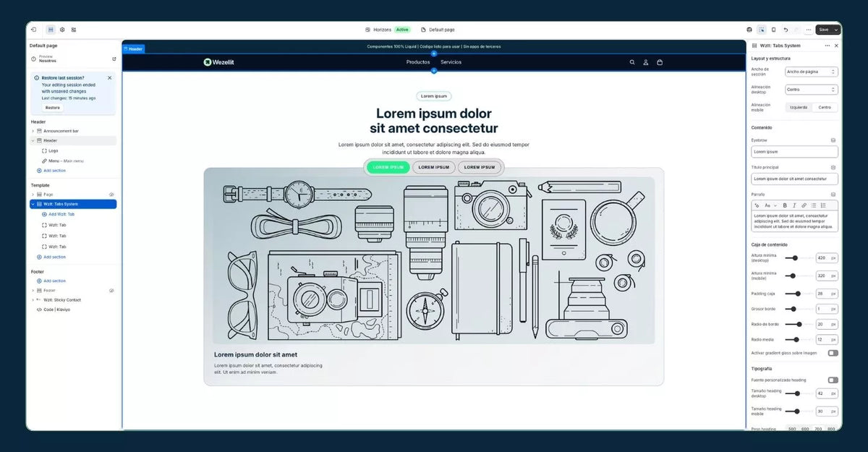Select green LOREM IPSUM tab in preview
The image size is (868, 452).
click(x=388, y=167)
